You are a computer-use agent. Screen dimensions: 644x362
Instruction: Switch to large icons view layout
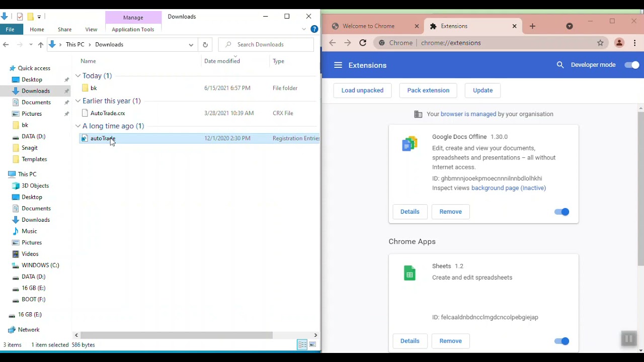[313, 345]
